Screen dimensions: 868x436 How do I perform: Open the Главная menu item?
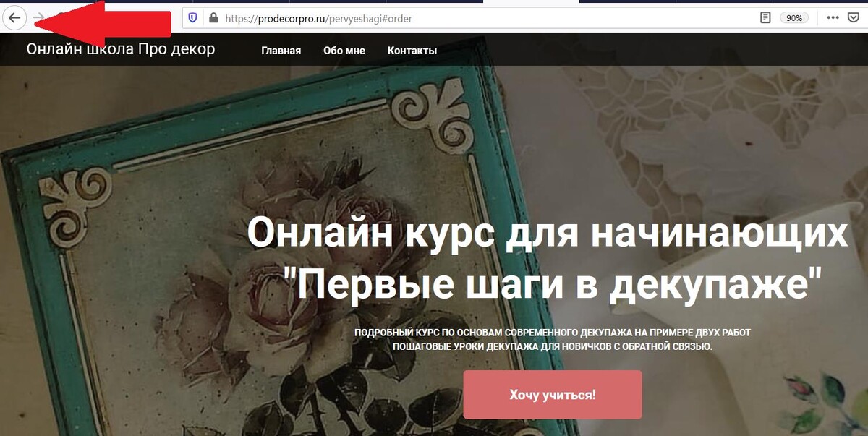(x=281, y=51)
